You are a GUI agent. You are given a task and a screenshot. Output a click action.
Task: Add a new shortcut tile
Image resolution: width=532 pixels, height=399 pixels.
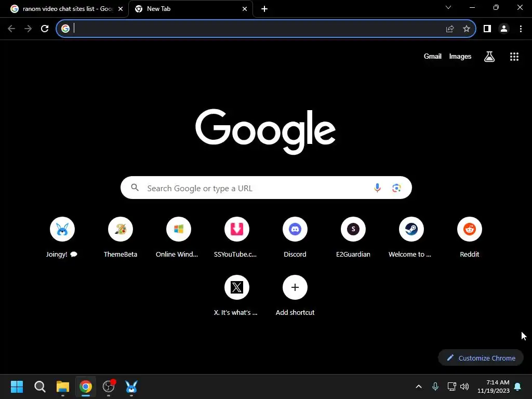pos(295,295)
